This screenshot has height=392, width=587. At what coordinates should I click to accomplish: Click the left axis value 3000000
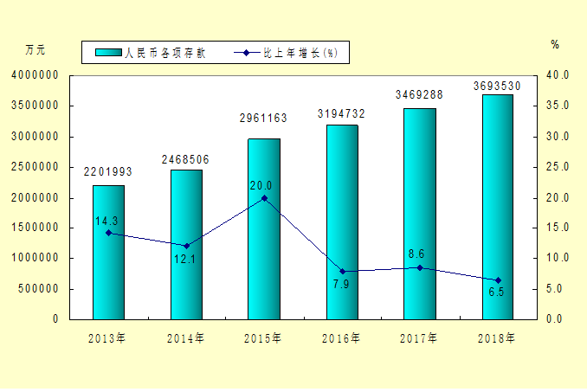pyautogui.click(x=35, y=137)
